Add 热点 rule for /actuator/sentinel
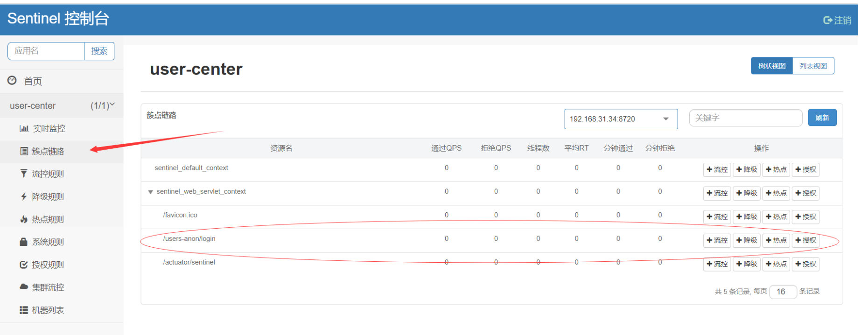868x335 pixels. coord(776,264)
